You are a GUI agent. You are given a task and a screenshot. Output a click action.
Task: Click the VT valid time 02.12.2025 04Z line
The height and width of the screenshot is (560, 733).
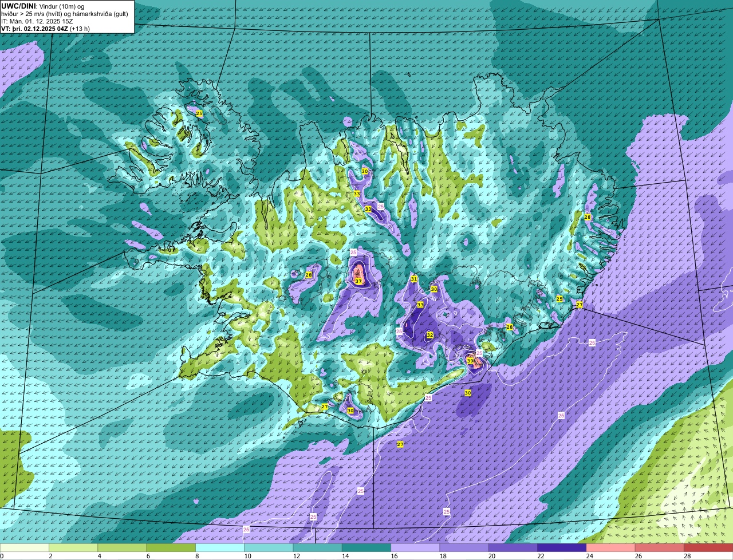(45, 29)
